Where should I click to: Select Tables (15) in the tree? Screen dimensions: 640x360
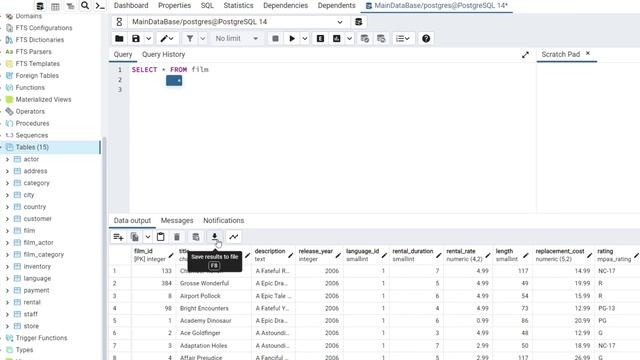(x=32, y=147)
